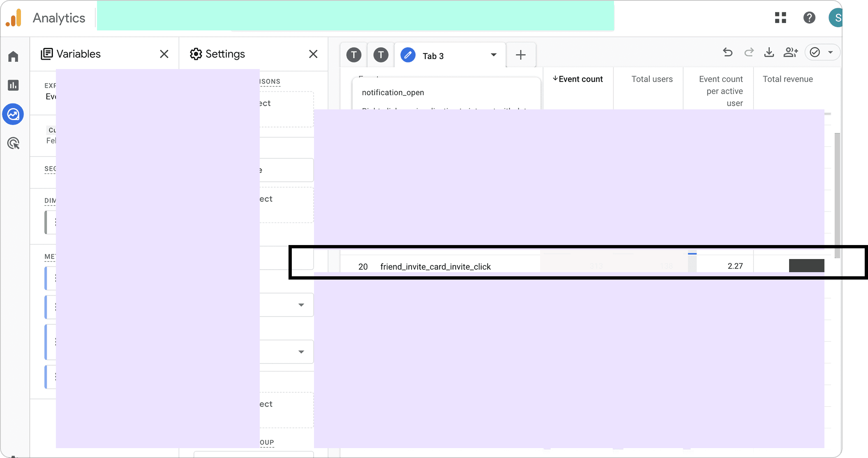Expand the Tab 3 dropdown arrow

(494, 55)
